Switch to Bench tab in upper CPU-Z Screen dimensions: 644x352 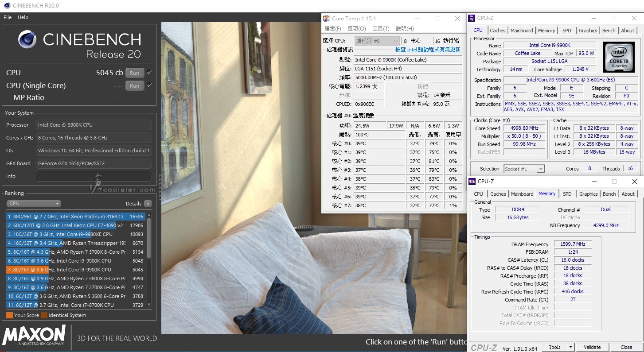[609, 31]
